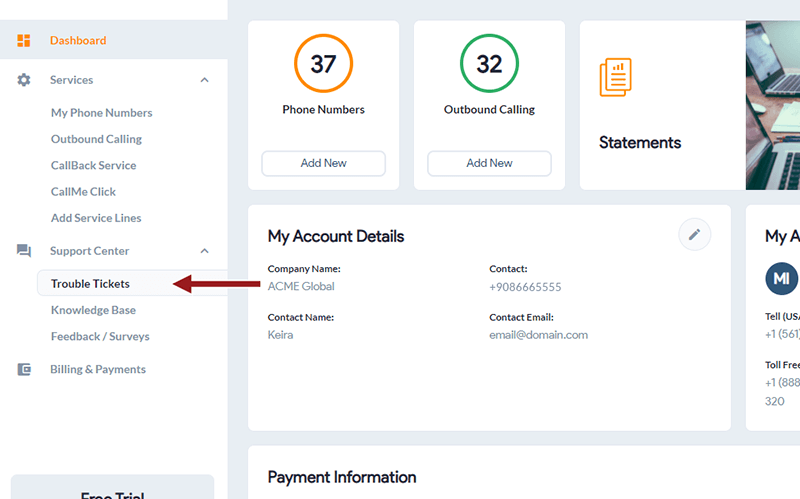
Task: Click Add New under Phone Numbers
Action: coord(323,163)
